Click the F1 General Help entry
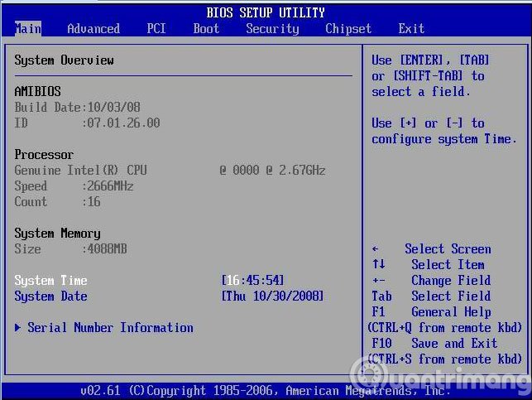 (x=431, y=312)
